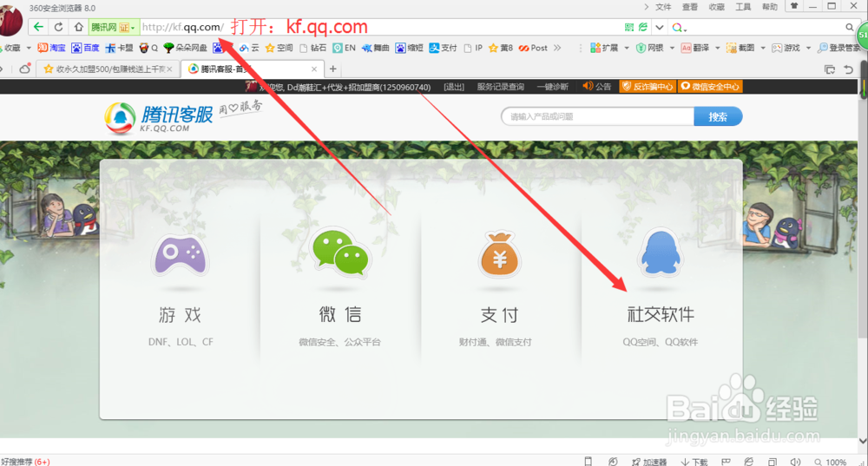Screen dimensions: 868x466
Task: Select the 游戏 gamepad category
Action: tap(180, 290)
